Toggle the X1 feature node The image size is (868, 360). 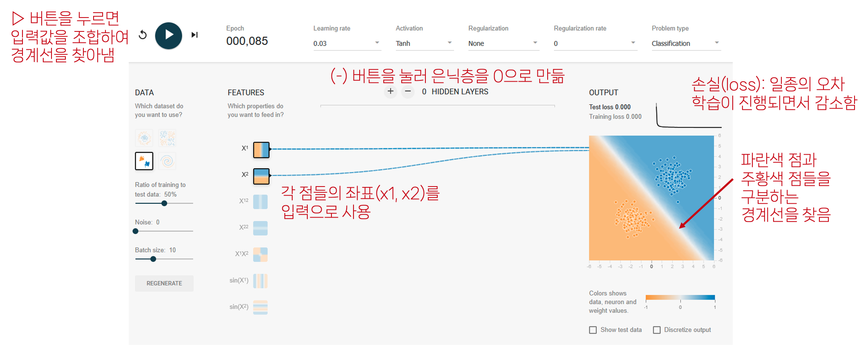(261, 150)
